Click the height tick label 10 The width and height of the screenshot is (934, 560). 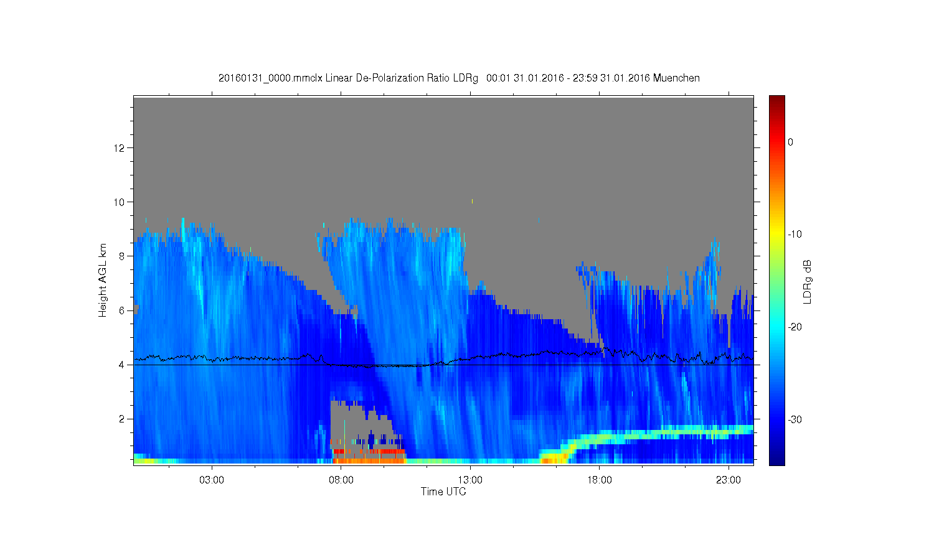[120, 202]
